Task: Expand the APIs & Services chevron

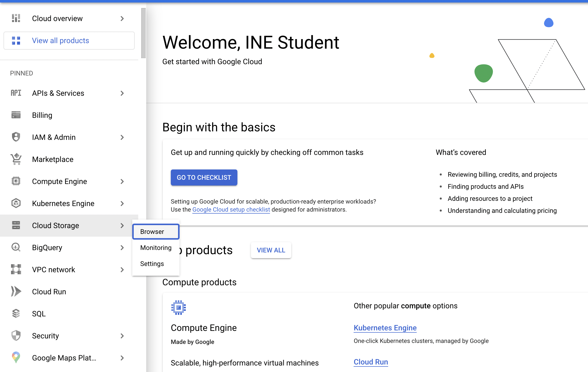Action: [x=122, y=93]
